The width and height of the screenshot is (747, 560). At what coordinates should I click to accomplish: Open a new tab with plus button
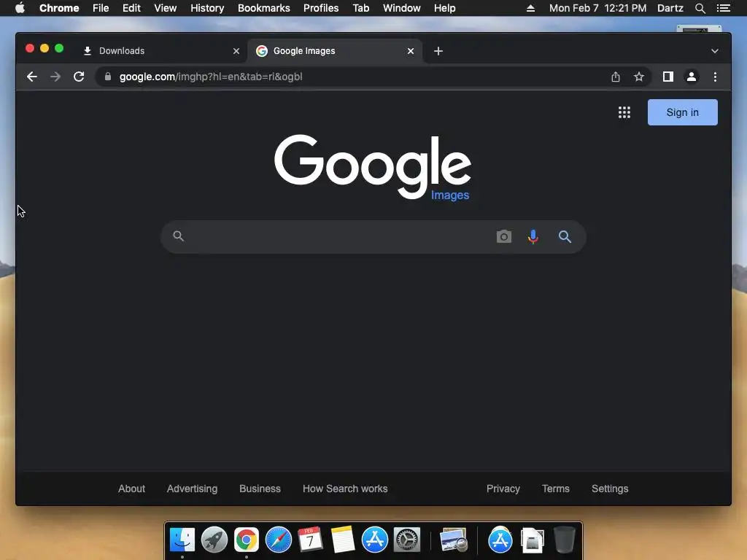(x=438, y=51)
